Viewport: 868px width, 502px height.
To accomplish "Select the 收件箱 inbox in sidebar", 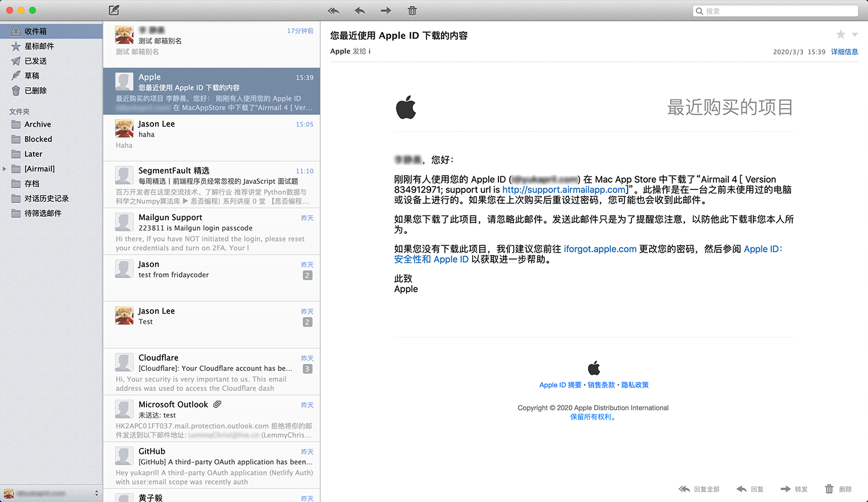I will pyautogui.click(x=35, y=31).
